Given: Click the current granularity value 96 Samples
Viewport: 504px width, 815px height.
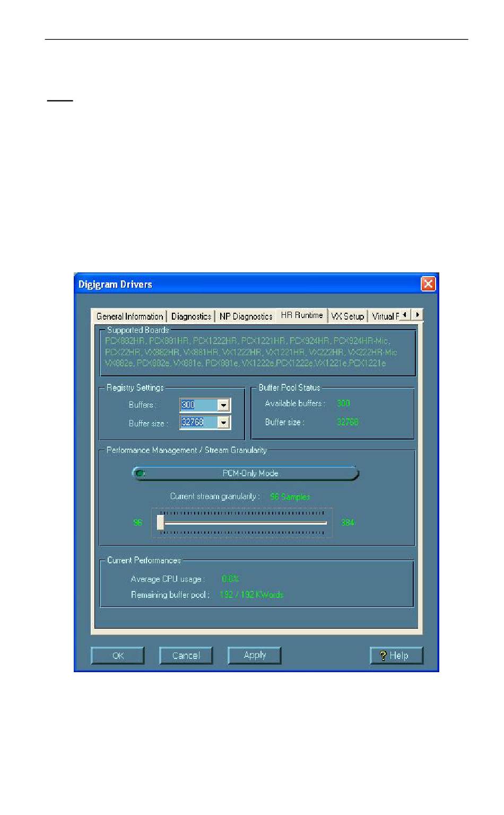Looking at the screenshot, I should tap(290, 497).
